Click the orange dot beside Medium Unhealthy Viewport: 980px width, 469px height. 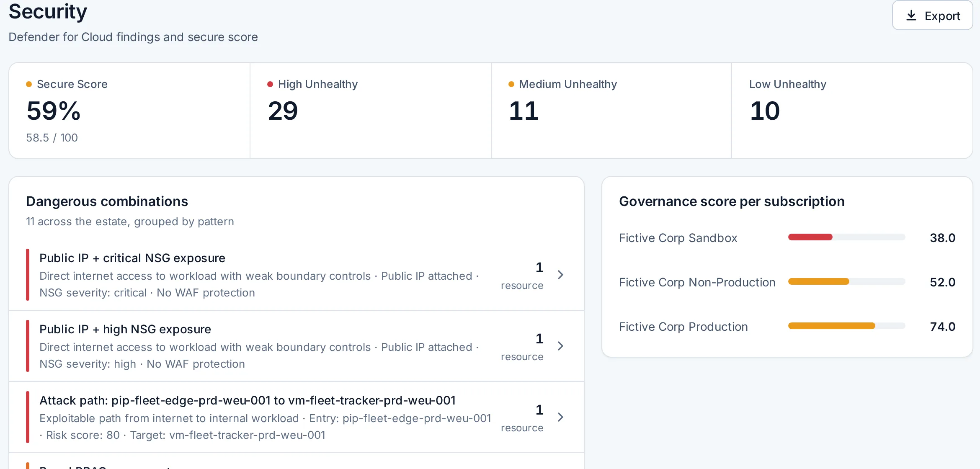[511, 84]
